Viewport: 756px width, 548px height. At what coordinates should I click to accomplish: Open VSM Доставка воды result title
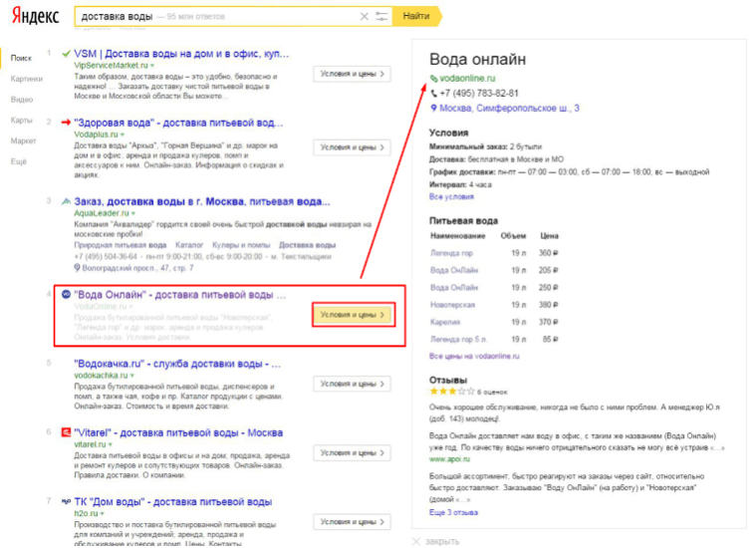tap(181, 54)
